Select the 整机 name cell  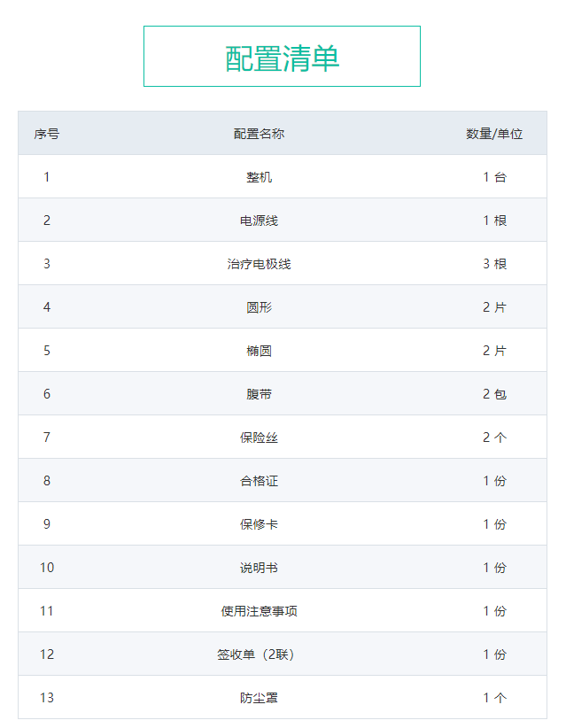coord(259,177)
